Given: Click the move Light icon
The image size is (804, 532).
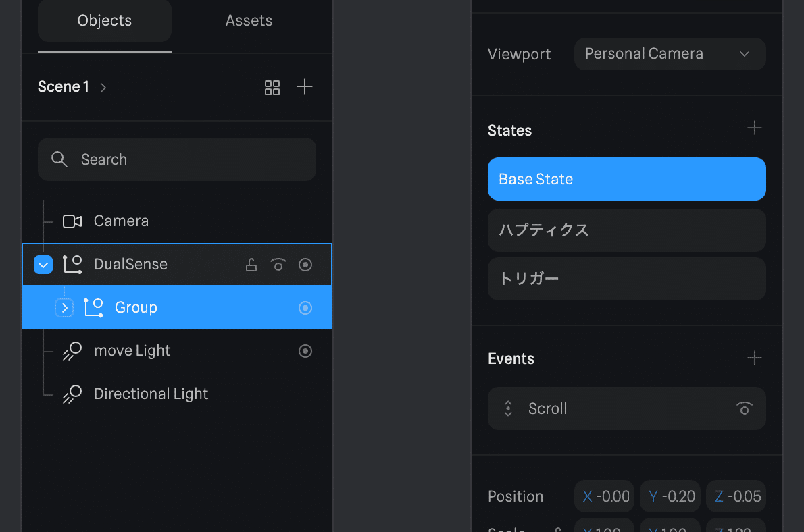Looking at the screenshot, I should [72, 351].
